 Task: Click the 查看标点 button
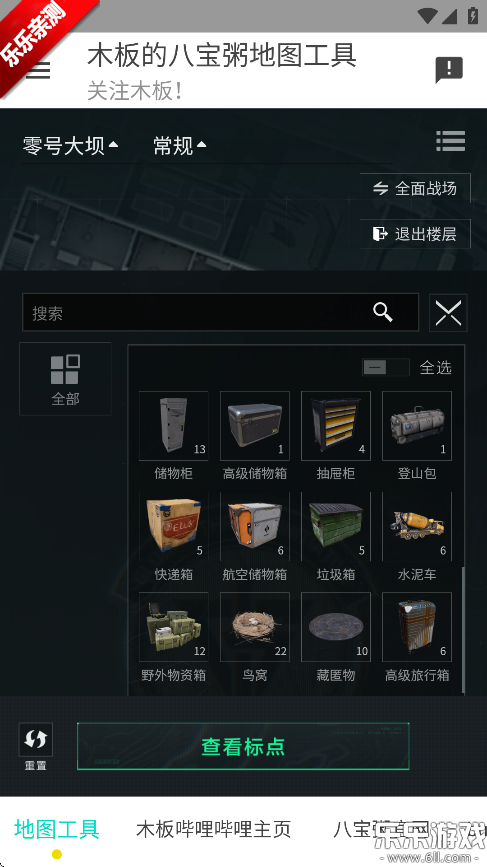tap(243, 746)
